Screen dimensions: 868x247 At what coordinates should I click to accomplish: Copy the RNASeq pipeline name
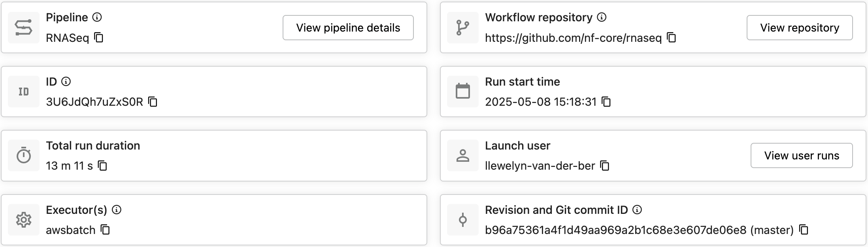pyautogui.click(x=99, y=38)
